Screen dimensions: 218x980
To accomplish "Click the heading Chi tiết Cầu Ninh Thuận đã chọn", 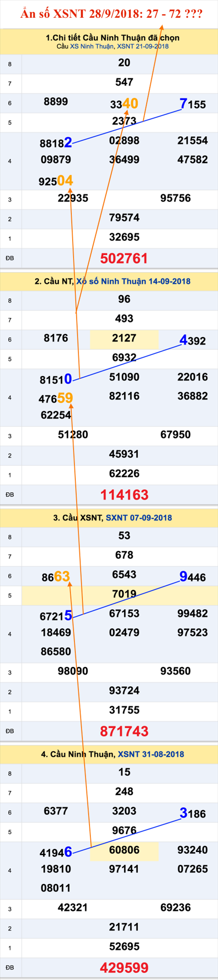I will click(x=113, y=38).
